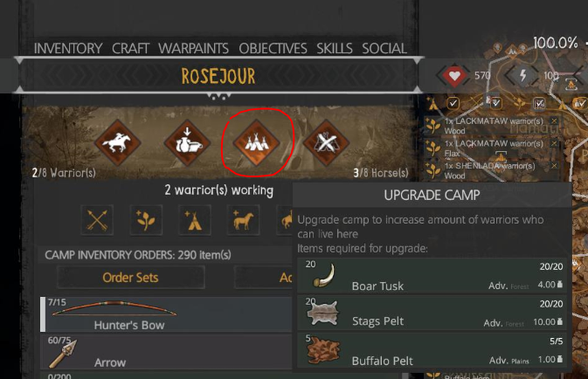
Task: Toggle the checkbox beside the plant filter
Action: click(x=539, y=103)
